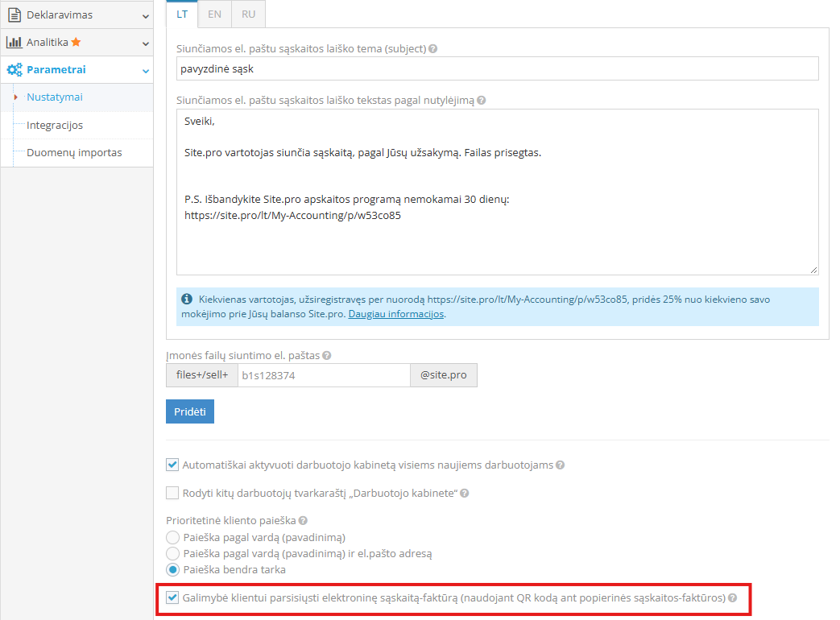
Task: Select search by name and email address
Action: pos(172,553)
